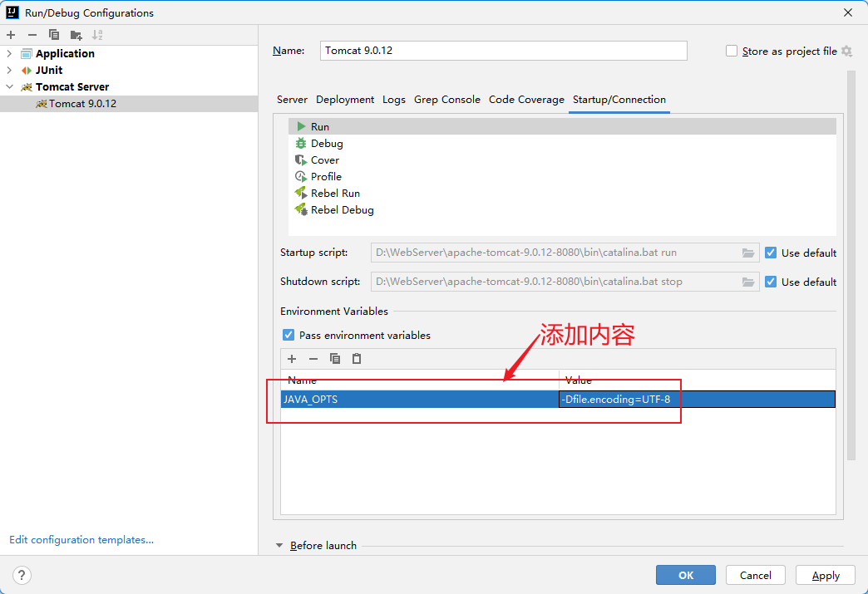
Task: Open the Logs tab
Action: [393, 100]
